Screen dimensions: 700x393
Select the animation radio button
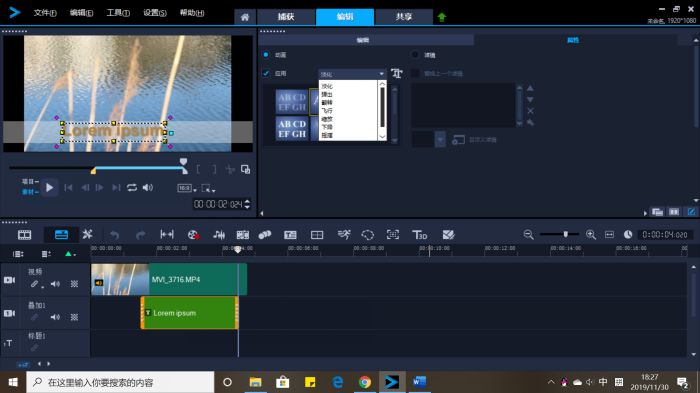[x=266, y=54]
